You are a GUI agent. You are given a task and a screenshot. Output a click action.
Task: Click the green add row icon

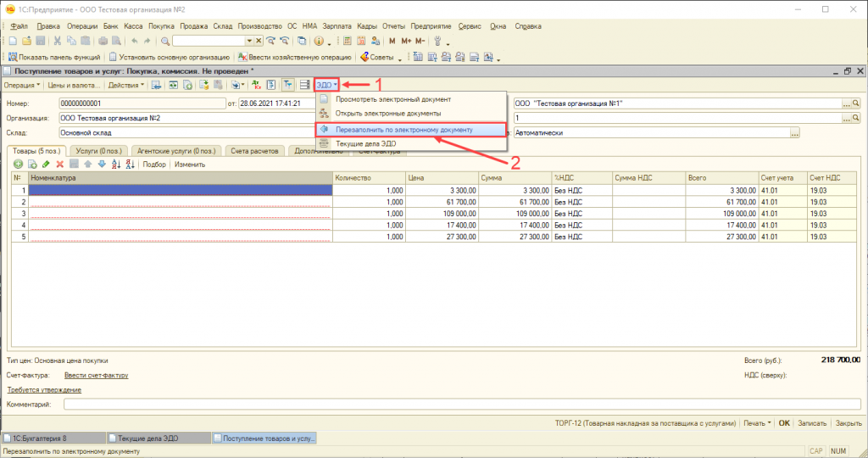[18, 164]
